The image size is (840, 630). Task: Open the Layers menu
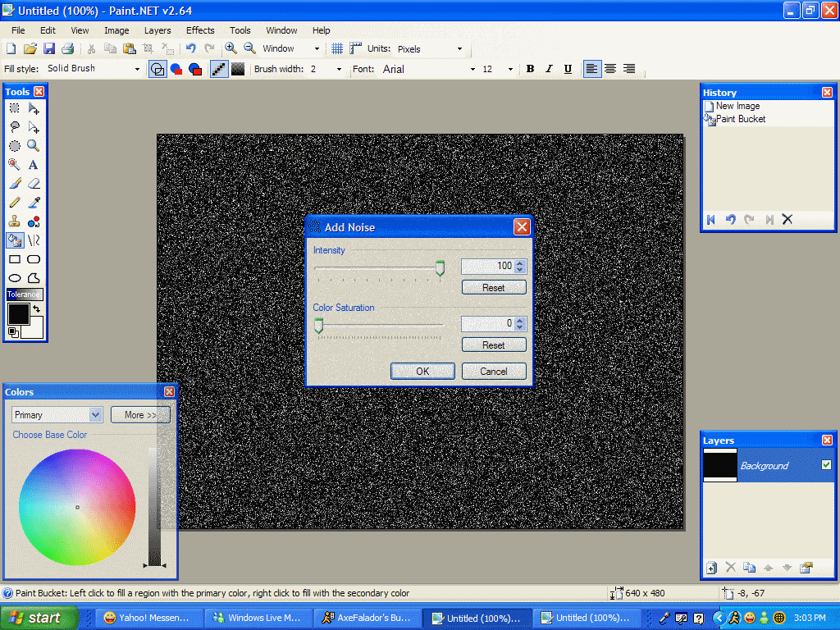point(157,30)
